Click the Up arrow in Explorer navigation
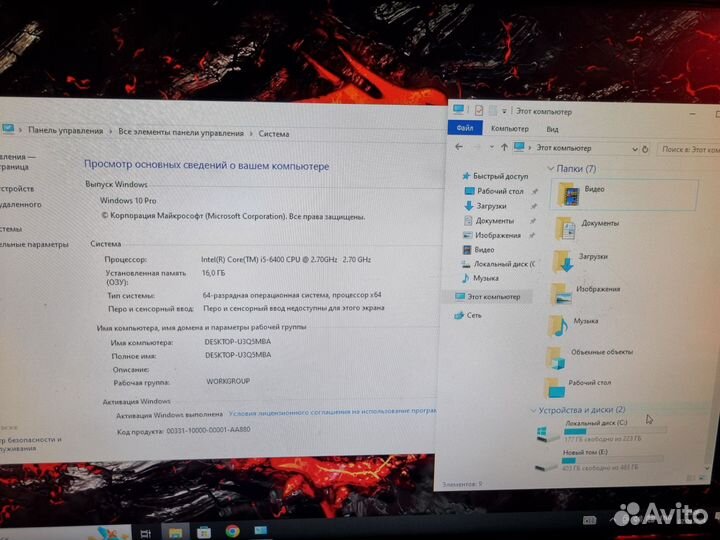This screenshot has height=540, width=720. 505,147
